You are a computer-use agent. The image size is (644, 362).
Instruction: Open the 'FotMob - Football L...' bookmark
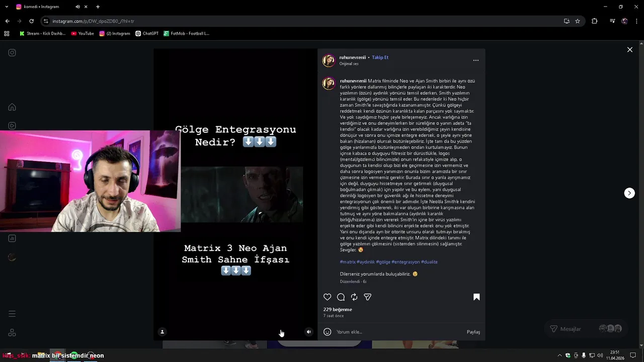click(186, 34)
